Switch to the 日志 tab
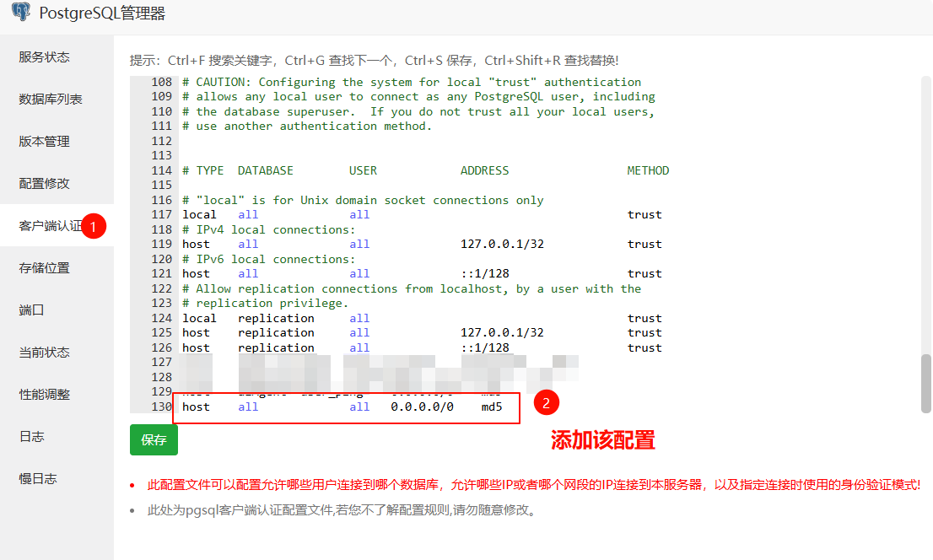The height and width of the screenshot is (560, 933). [x=31, y=437]
